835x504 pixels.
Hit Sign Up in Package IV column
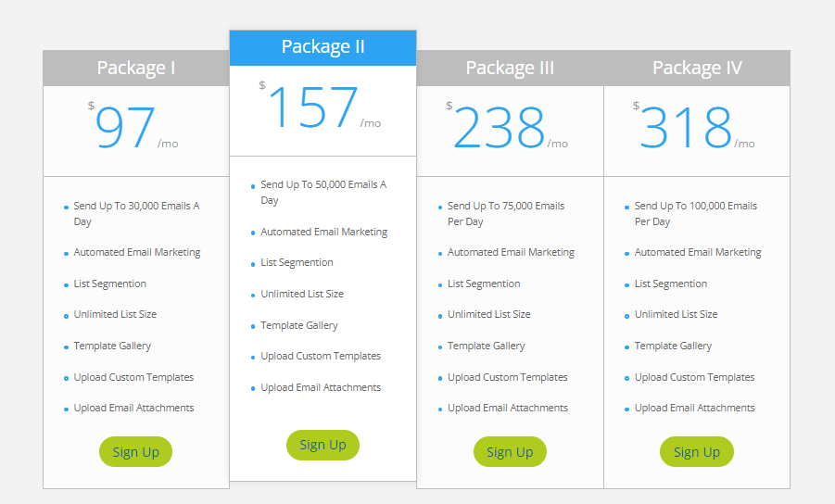696,452
